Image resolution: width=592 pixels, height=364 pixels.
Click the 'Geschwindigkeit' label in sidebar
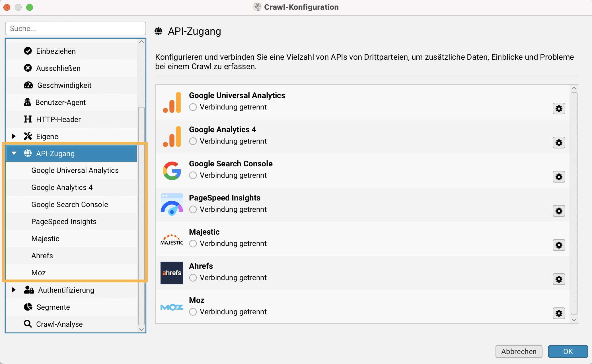[64, 85]
